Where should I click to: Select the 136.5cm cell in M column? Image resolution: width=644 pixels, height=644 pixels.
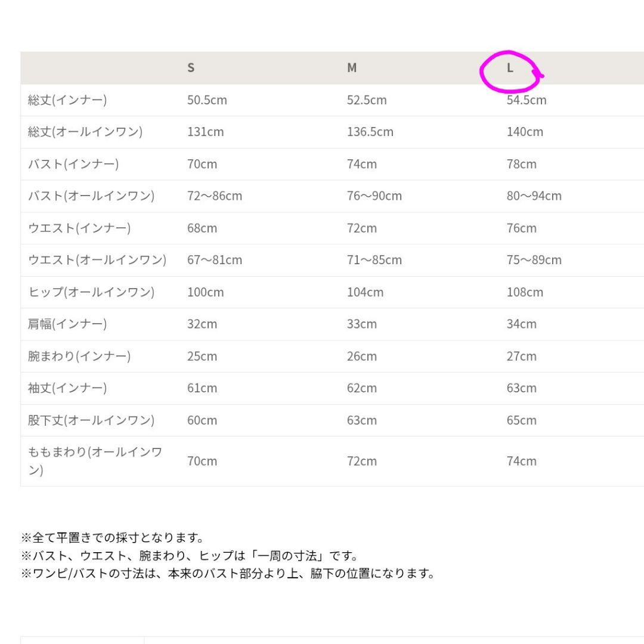coord(370,132)
